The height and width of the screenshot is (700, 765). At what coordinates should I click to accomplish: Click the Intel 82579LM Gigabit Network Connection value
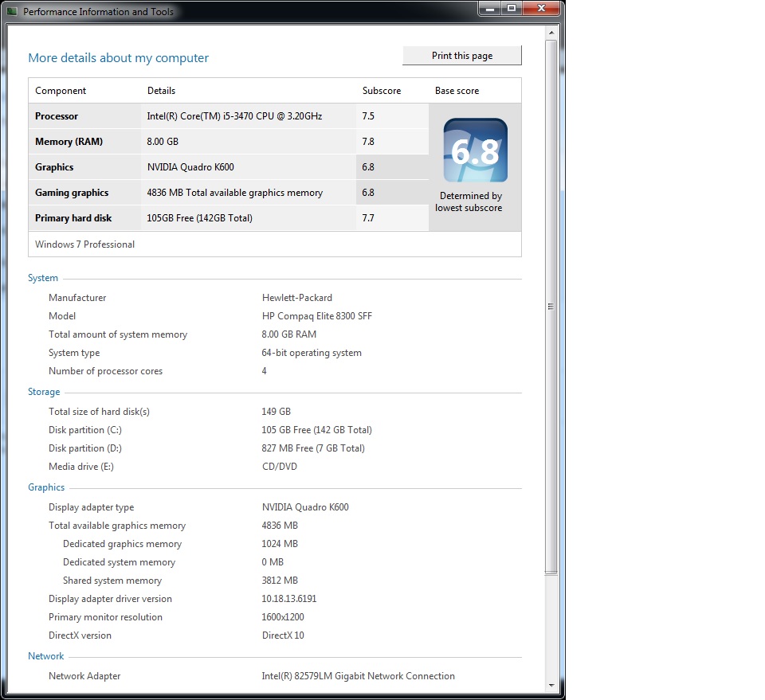point(358,675)
